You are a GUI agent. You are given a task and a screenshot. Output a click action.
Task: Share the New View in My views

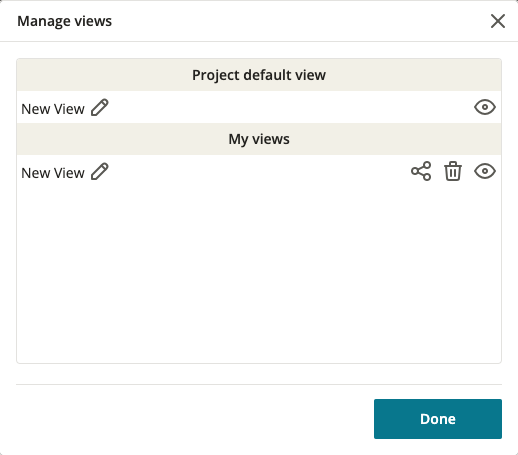[x=421, y=171]
